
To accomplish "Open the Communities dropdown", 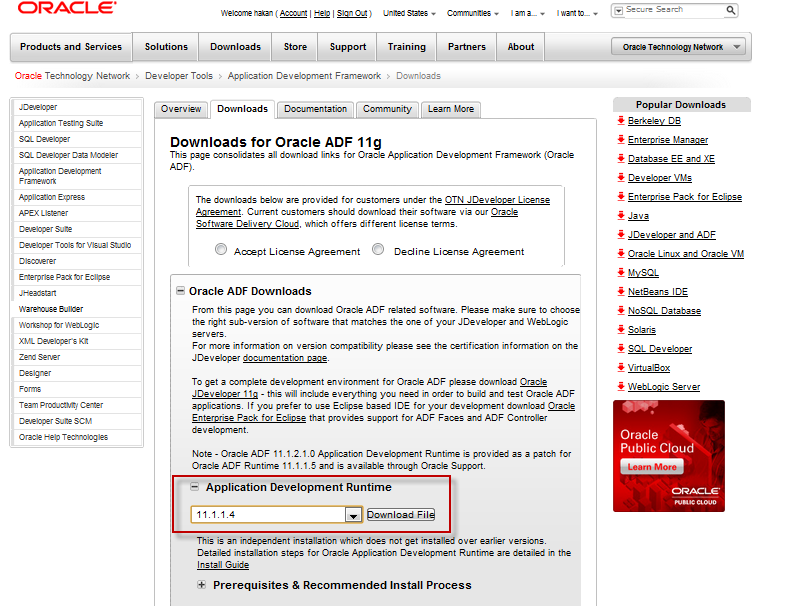I will [473, 14].
